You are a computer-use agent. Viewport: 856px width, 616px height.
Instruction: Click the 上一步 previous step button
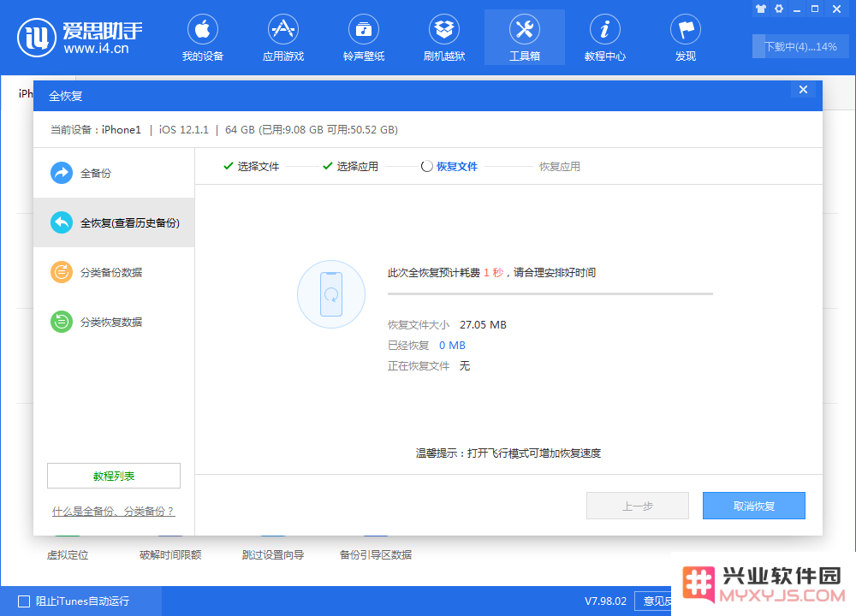pyautogui.click(x=638, y=506)
